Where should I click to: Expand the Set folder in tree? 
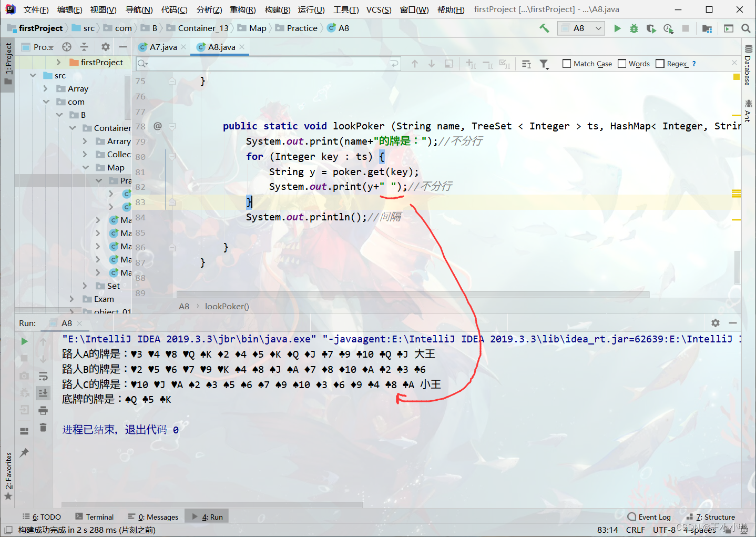tap(85, 286)
